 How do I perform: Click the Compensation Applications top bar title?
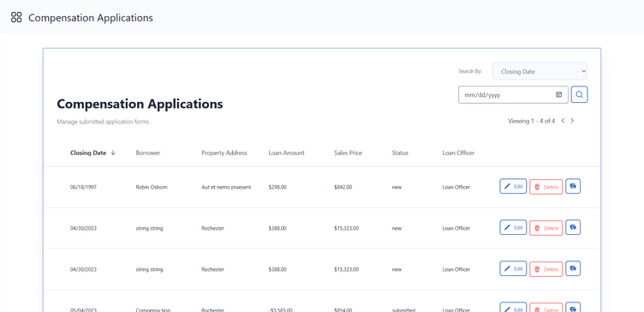coord(91,18)
